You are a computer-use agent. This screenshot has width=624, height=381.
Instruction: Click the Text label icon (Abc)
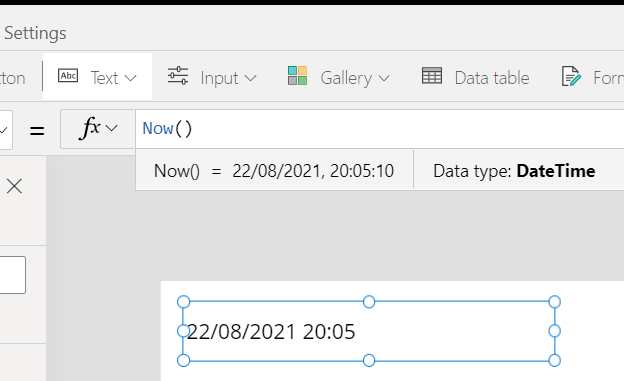[68, 76]
